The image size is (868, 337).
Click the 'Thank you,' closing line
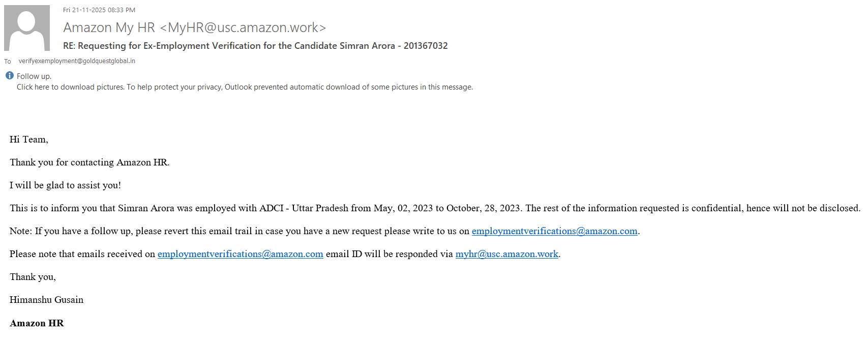(x=33, y=277)
